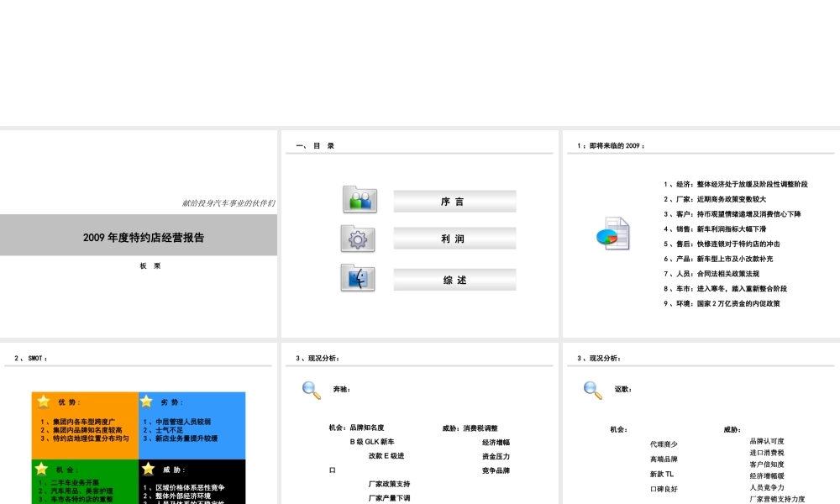Click the 奔驰 label
Image resolution: width=840 pixels, height=504 pixels.
pos(341,390)
